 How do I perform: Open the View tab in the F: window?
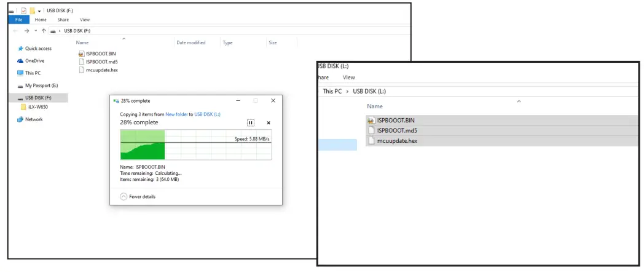[85, 20]
